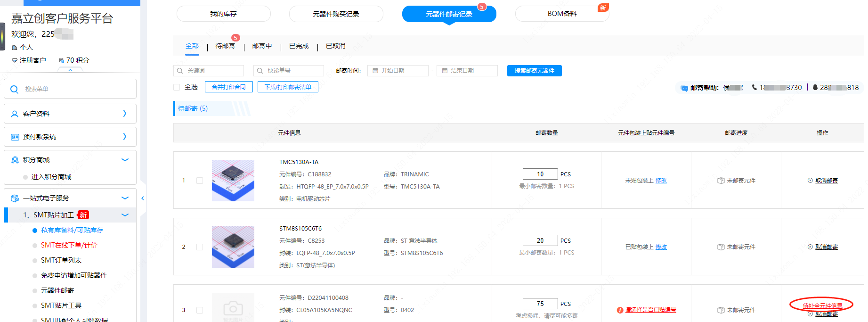Tick the 全选 select-all checkbox

pos(177,87)
